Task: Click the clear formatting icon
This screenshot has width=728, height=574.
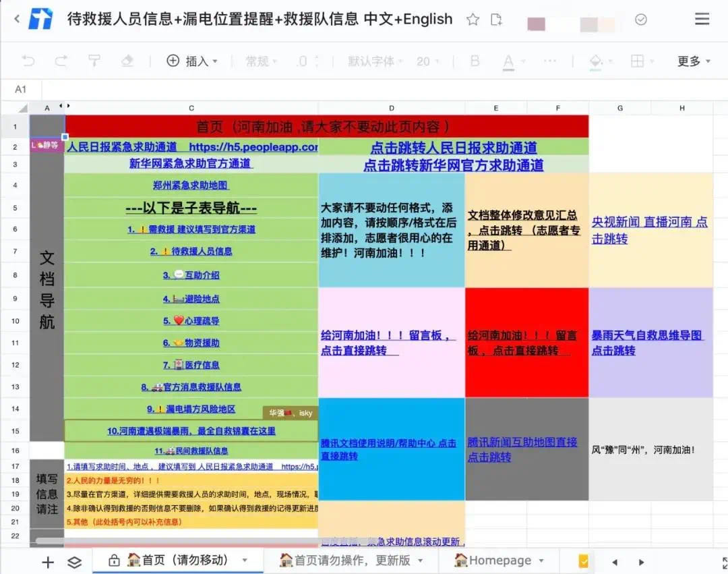Action: pos(128,61)
